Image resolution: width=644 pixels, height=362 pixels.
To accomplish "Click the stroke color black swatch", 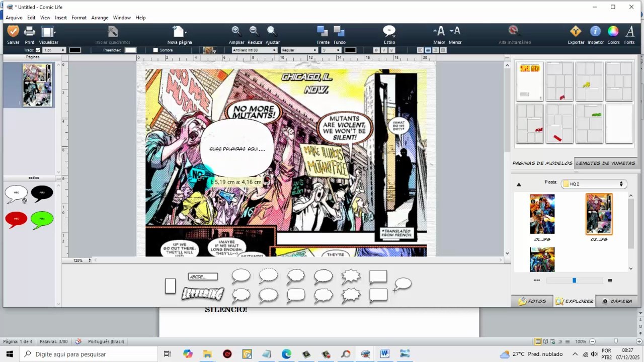I will (75, 50).
